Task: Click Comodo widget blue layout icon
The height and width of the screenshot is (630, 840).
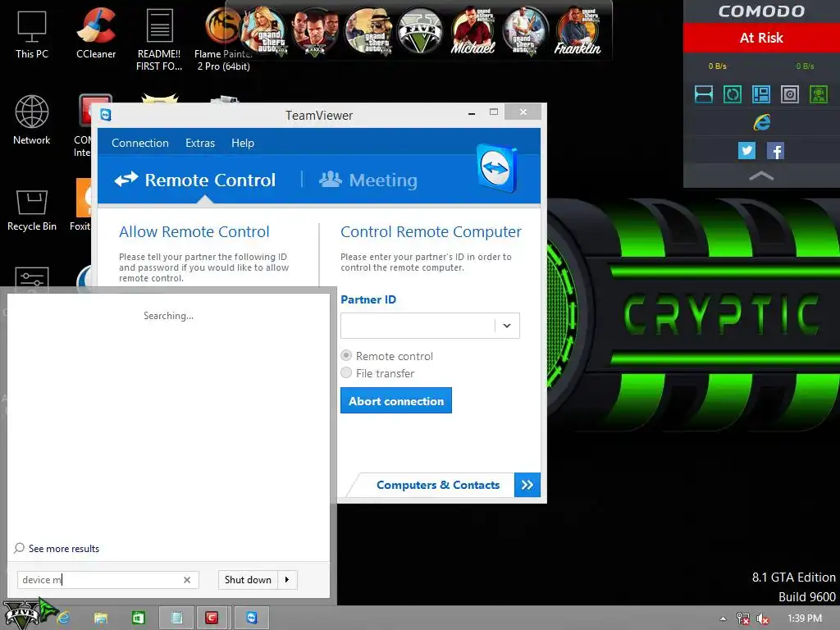Action: tap(761, 94)
